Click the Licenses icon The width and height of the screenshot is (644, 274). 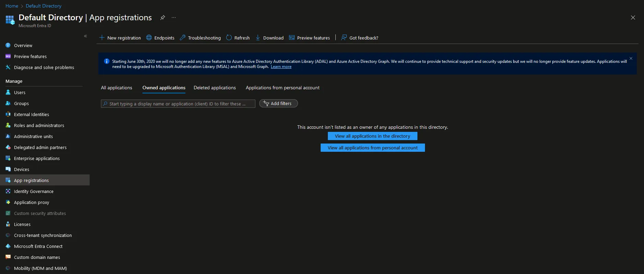(x=8, y=224)
